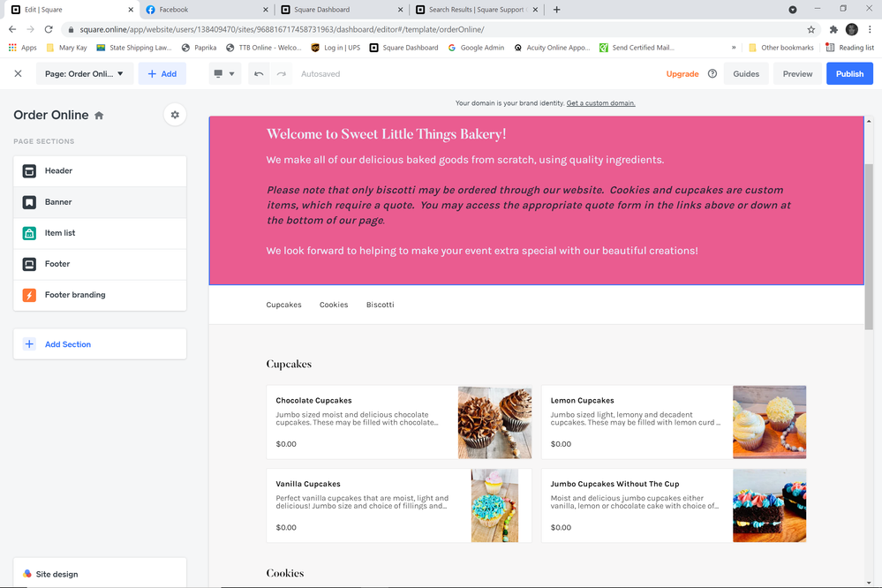Jump to the Biscotti category tab
Image resolution: width=882 pixels, height=588 pixels.
(380, 305)
